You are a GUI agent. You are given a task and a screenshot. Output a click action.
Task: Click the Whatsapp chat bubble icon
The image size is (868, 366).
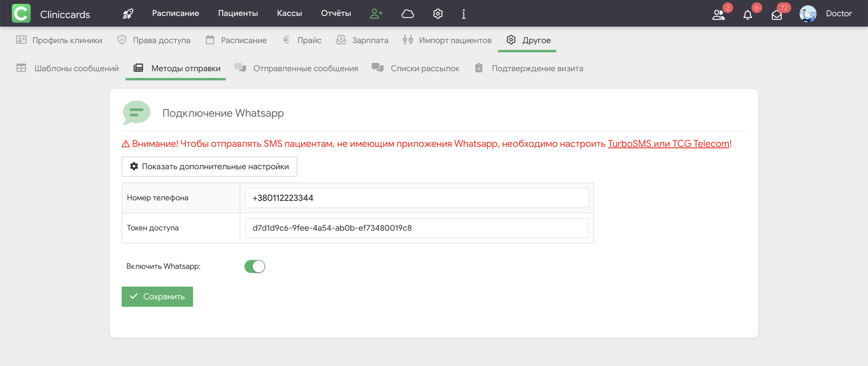(136, 113)
